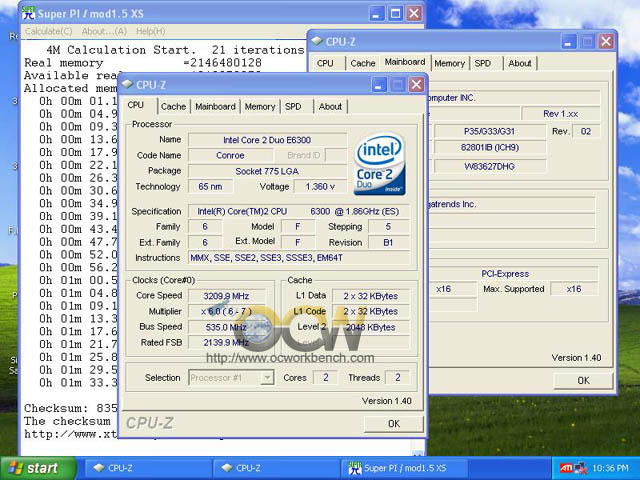Click the 'PCI-Express' graphic interface field
The height and width of the screenshot is (480, 640).
pyautogui.click(x=505, y=273)
